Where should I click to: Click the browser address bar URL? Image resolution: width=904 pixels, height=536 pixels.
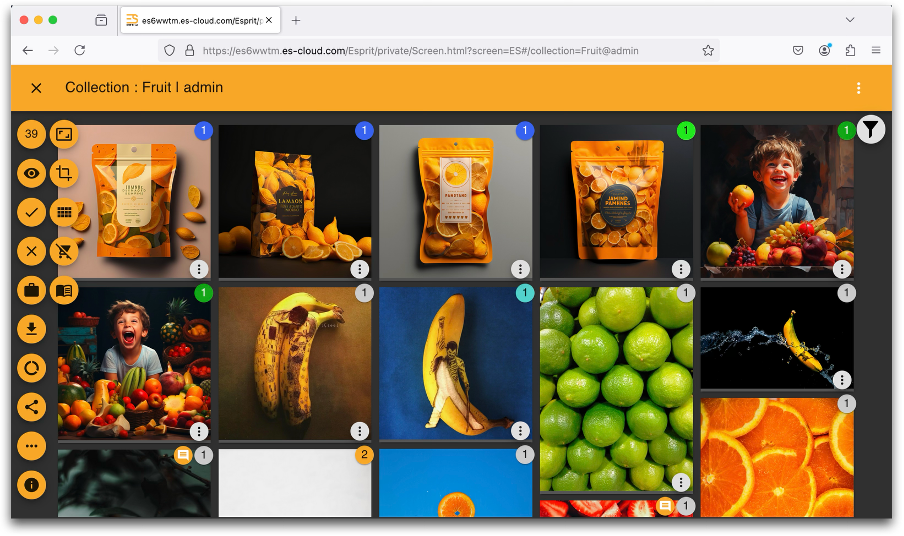coord(420,51)
